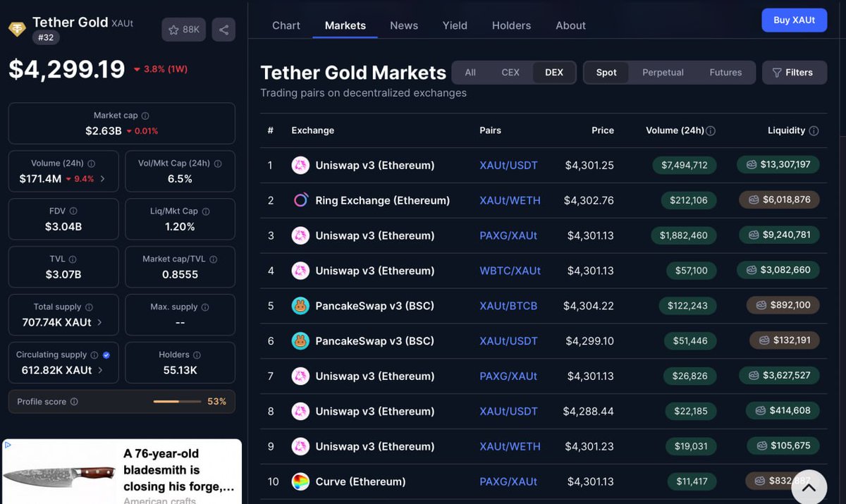This screenshot has width=846, height=504.
Task: Click the Liquidity column info icon
Action: (814, 130)
